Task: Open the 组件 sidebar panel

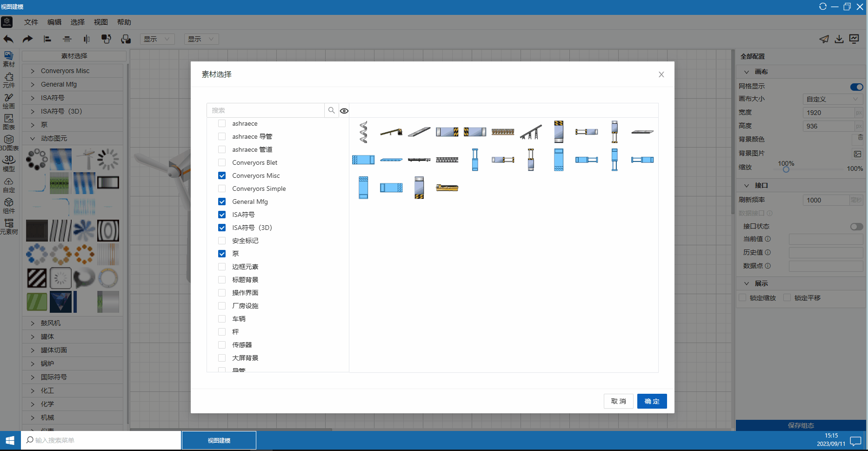Action: [x=9, y=206]
